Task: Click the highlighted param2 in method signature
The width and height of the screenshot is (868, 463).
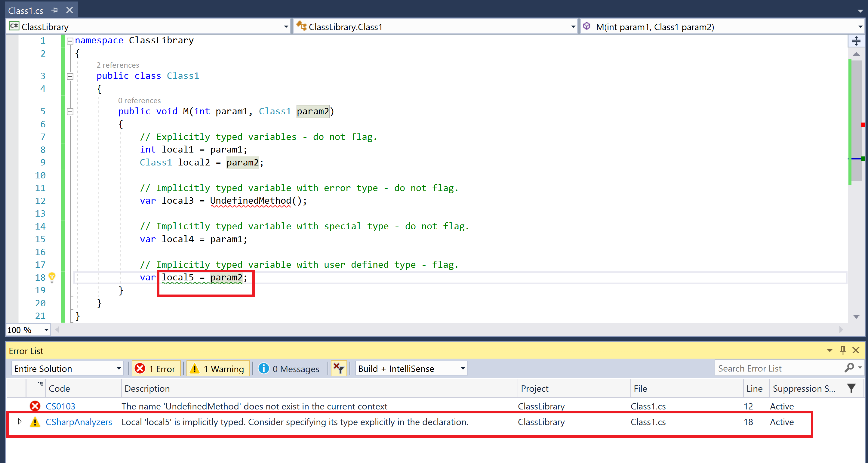Action: click(313, 111)
